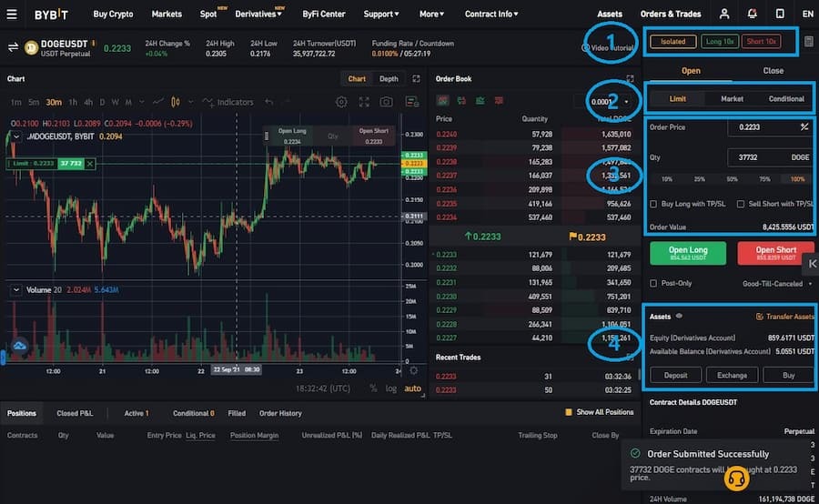This screenshot has width=819, height=504.
Task: Select Conditional order type tab
Action: [786, 99]
